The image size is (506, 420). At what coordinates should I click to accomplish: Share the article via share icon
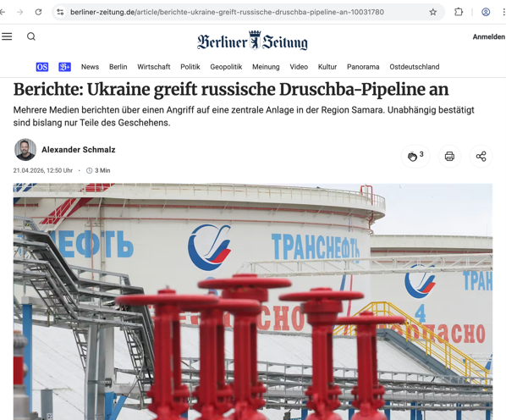pos(481,157)
